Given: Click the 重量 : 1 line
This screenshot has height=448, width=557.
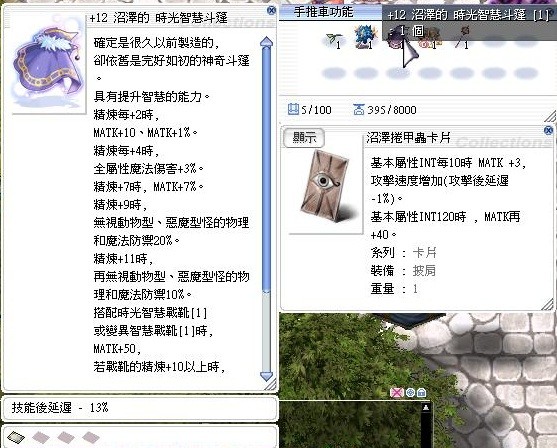Looking at the screenshot, I should pos(394,288).
